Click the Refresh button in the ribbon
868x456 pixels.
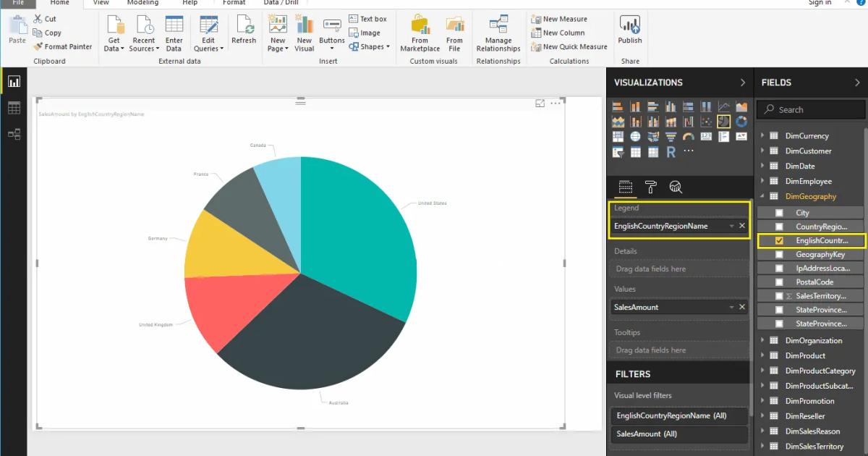pos(244,34)
